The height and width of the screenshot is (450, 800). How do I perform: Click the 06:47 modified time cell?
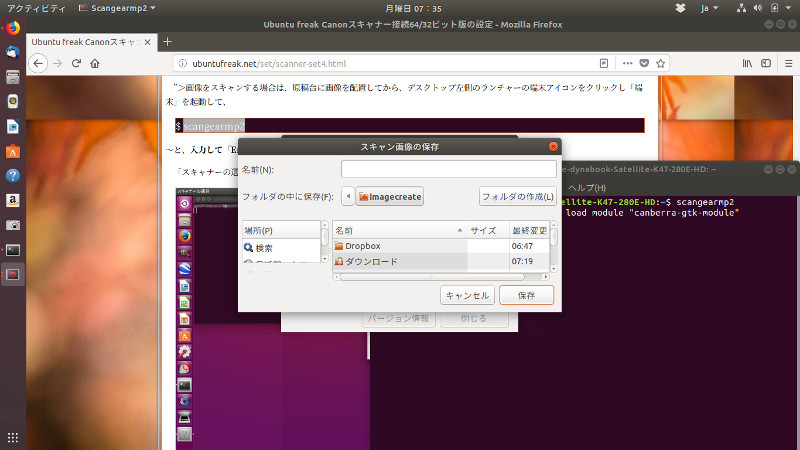tap(522, 246)
